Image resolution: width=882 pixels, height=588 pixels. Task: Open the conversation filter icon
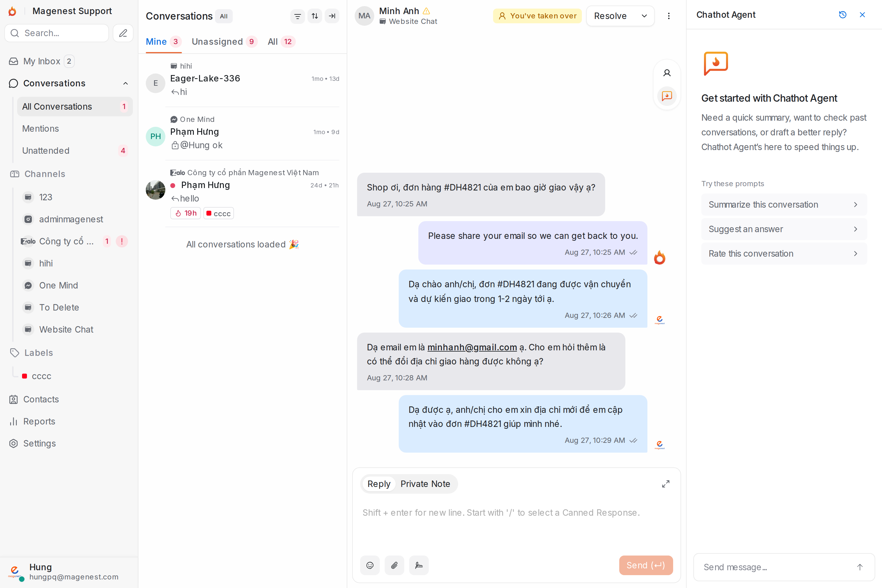[x=297, y=16]
